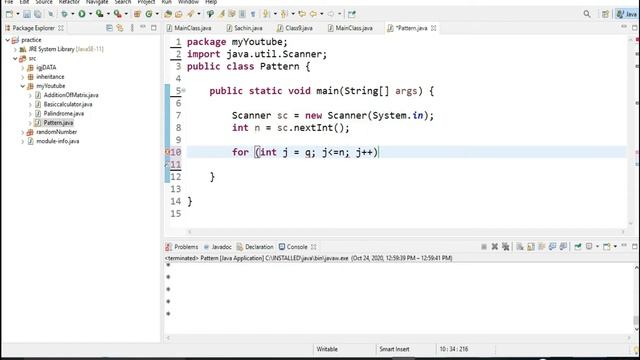The width and height of the screenshot is (640, 360).
Task: Click the Open Perspective icon
Action: [605, 14]
